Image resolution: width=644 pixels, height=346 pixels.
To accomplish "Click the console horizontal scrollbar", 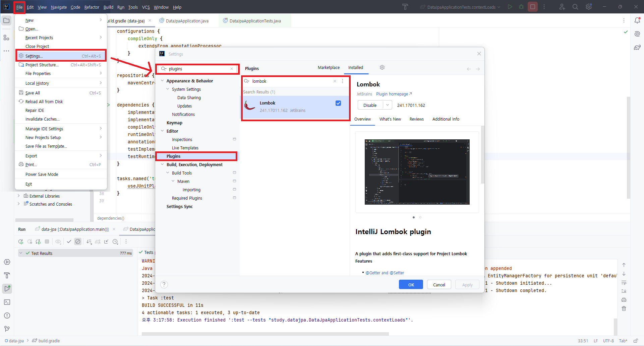I will (x=265, y=334).
